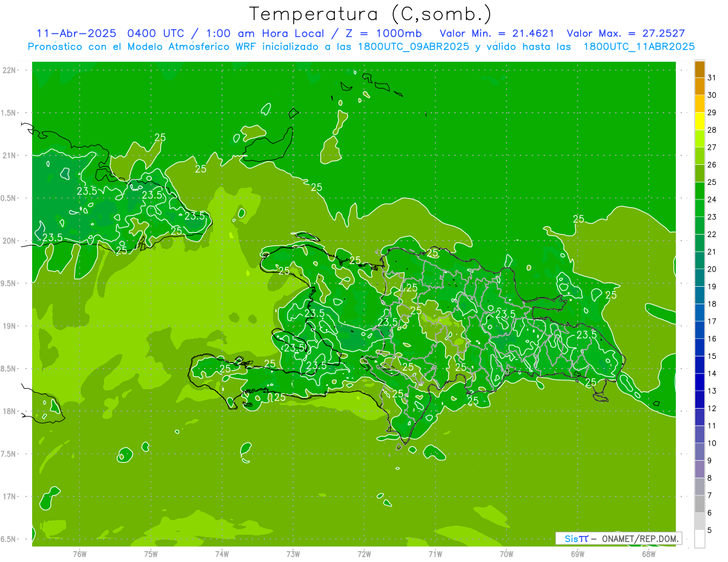Click the legend color band between 30 and 31

699,87
